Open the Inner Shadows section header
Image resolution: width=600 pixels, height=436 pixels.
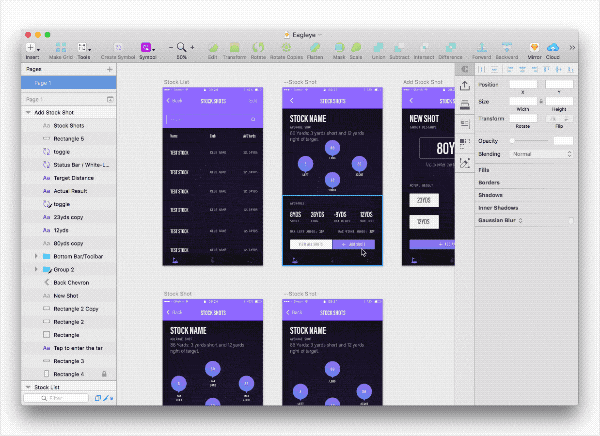(x=498, y=208)
